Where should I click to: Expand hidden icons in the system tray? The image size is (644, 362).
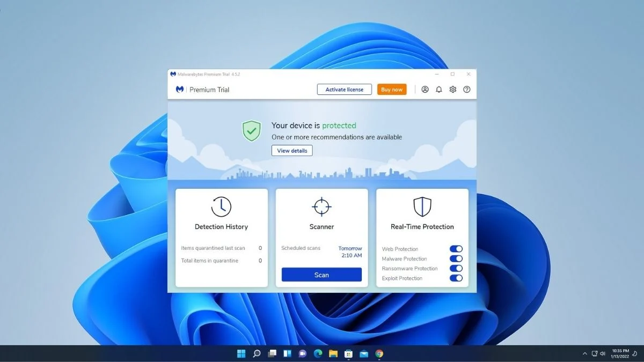(584, 353)
